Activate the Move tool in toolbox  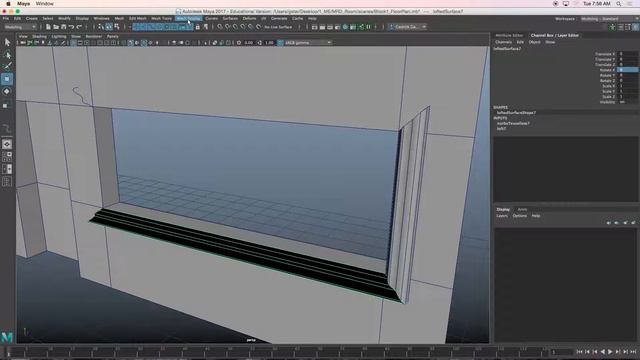pos(7,79)
